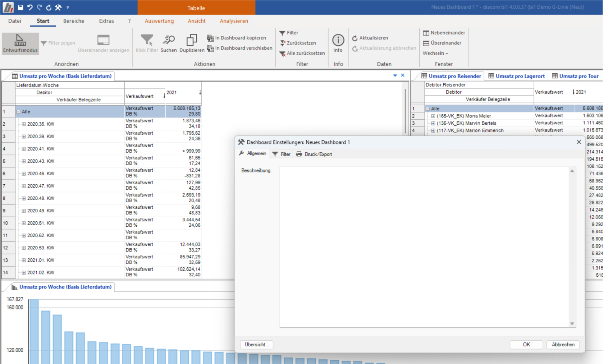The height and width of the screenshot is (364, 604).
Task: Click the redo arrow in title bar
Action: (x=39, y=7)
